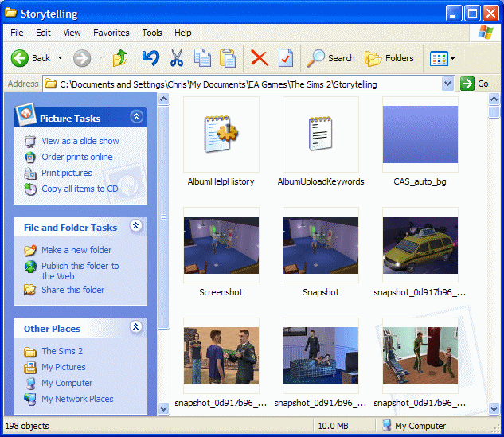
Task: Select the Screenshot image thumbnail
Action: (221, 245)
